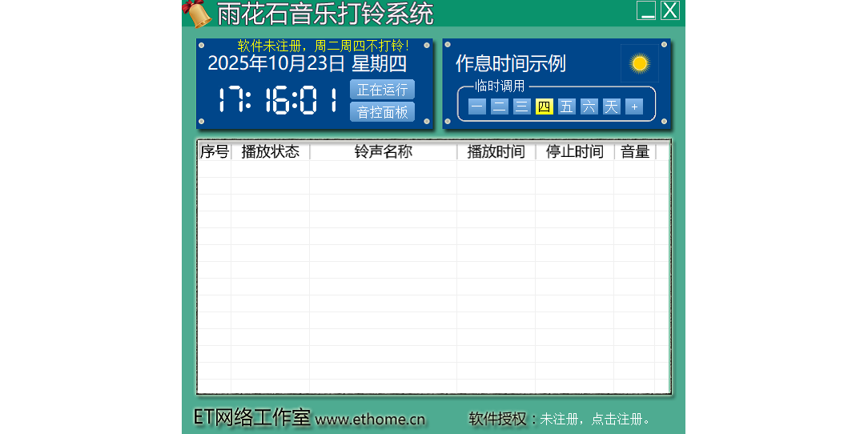The height and width of the screenshot is (434, 868).
Task: Select Saturday (六) temporary schedule
Action: click(589, 106)
